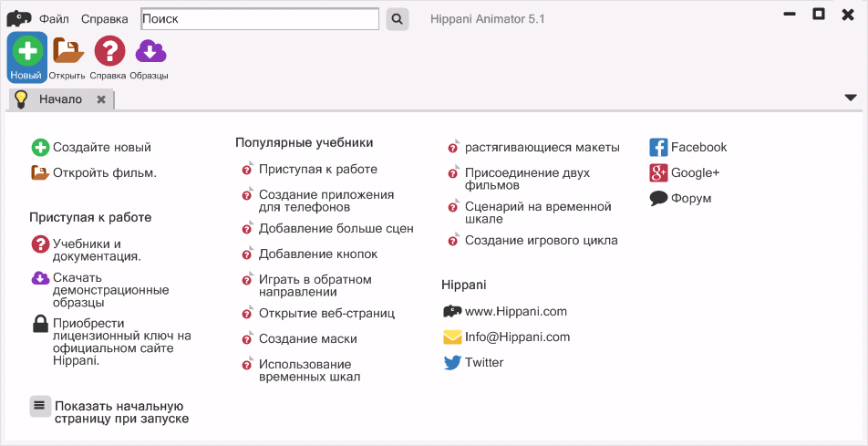The image size is (868, 446).
Task: Click the Info@Hippani.com email link
Action: (517, 337)
